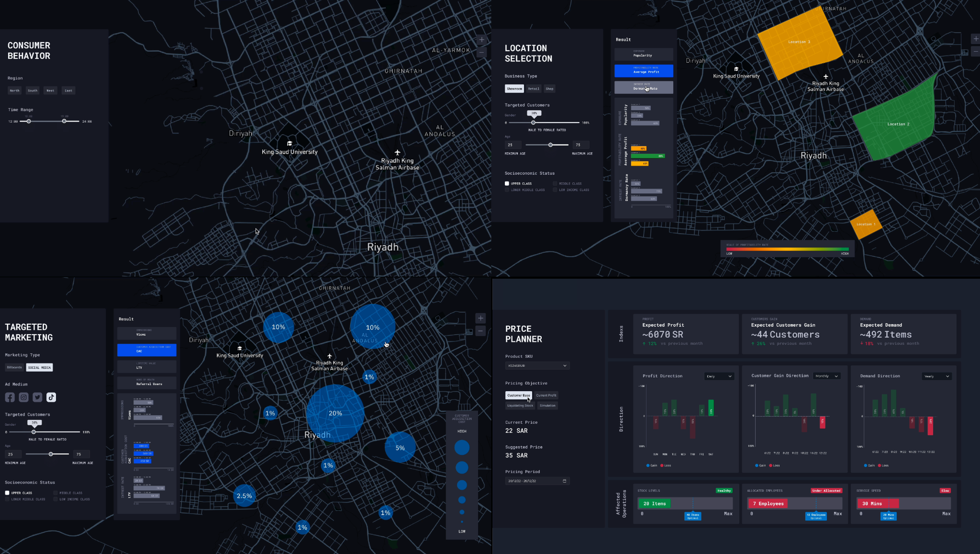Click Maximum Age field in Targeted Marketing
This screenshot has height=554, width=980.
tap(81, 454)
